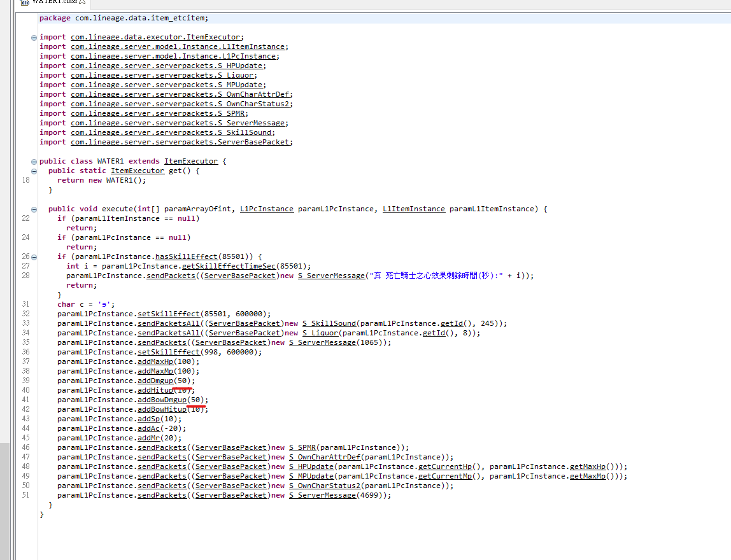The image size is (731, 560).
Task: Click S_SkillSound constructor on line 33
Action: pyautogui.click(x=329, y=323)
